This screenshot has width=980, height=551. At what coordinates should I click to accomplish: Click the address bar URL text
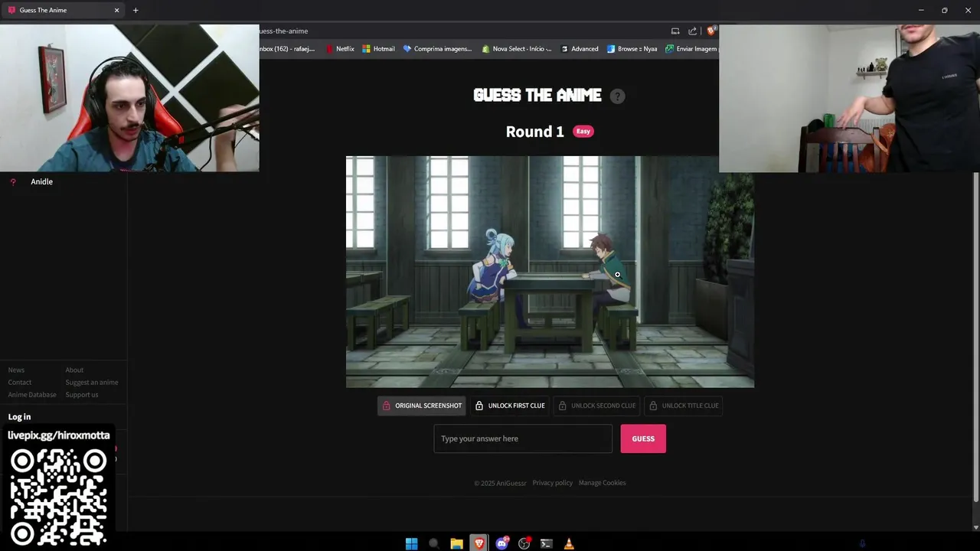(x=283, y=31)
